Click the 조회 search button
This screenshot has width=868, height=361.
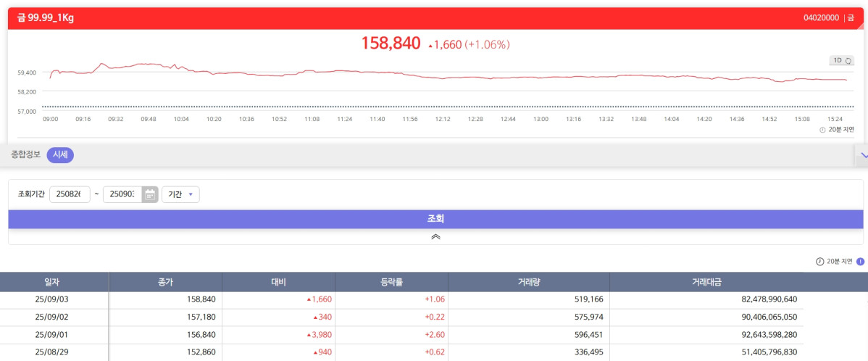[435, 219]
